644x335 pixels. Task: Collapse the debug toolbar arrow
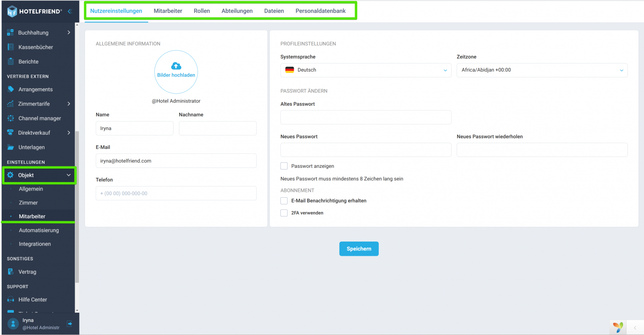635,328
